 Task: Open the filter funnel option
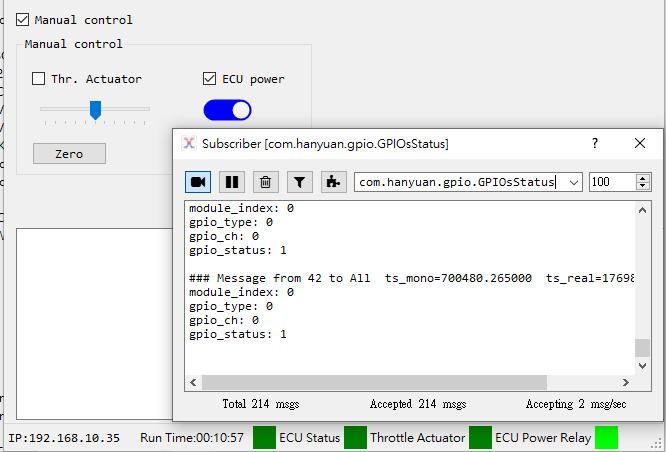coord(299,182)
